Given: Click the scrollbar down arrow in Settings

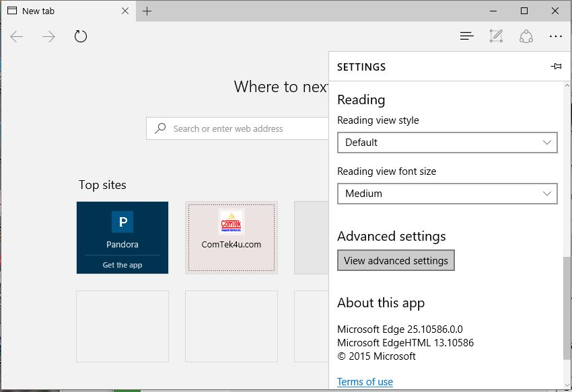Looking at the screenshot, I should click(x=567, y=385).
